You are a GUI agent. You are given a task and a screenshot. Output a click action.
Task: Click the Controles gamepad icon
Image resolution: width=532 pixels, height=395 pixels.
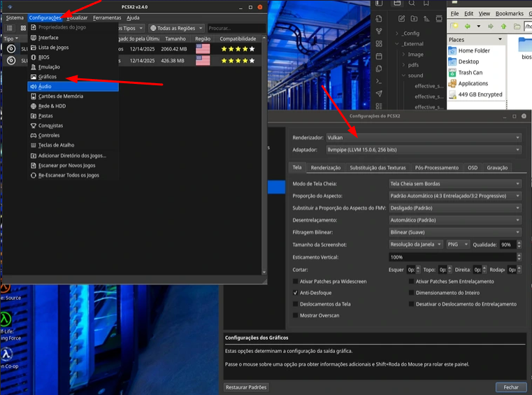pyautogui.click(x=33, y=136)
